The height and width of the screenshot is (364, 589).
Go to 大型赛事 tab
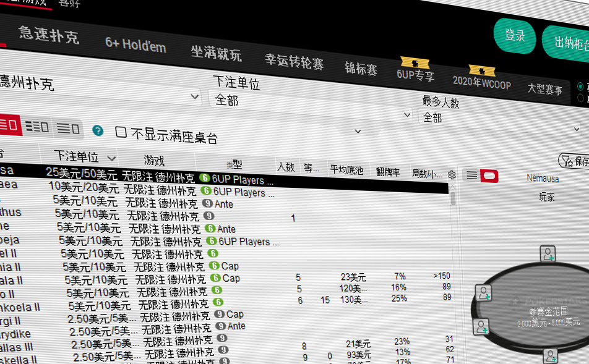(545, 89)
